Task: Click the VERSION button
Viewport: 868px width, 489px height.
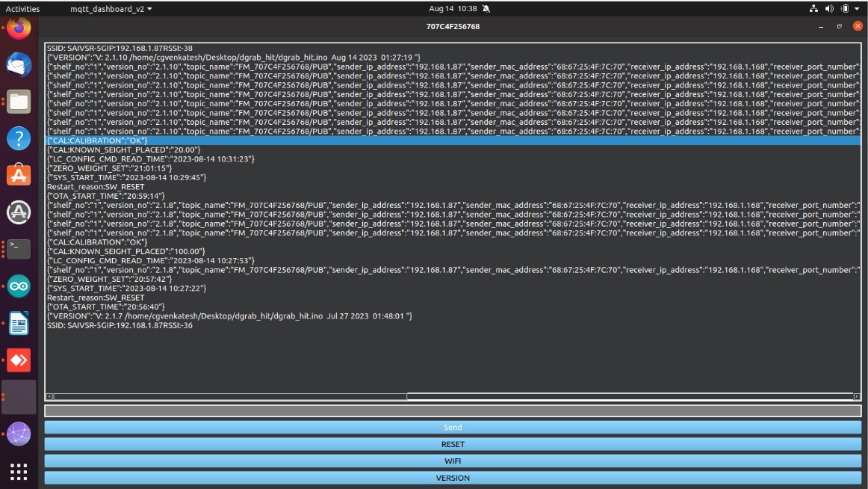Action: [x=453, y=478]
